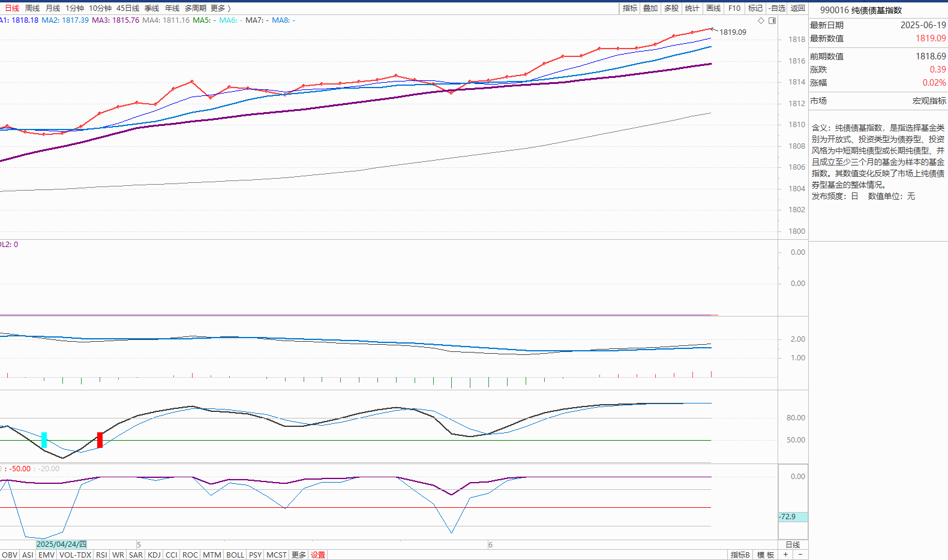Select the SAR indicator tab
Viewport: 948px width, 560px height.
coord(136,555)
